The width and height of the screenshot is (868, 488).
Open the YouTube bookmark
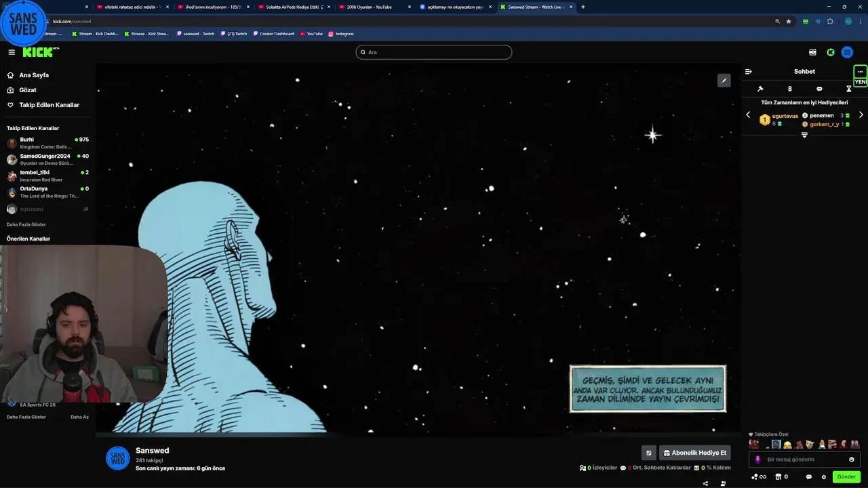click(x=311, y=34)
